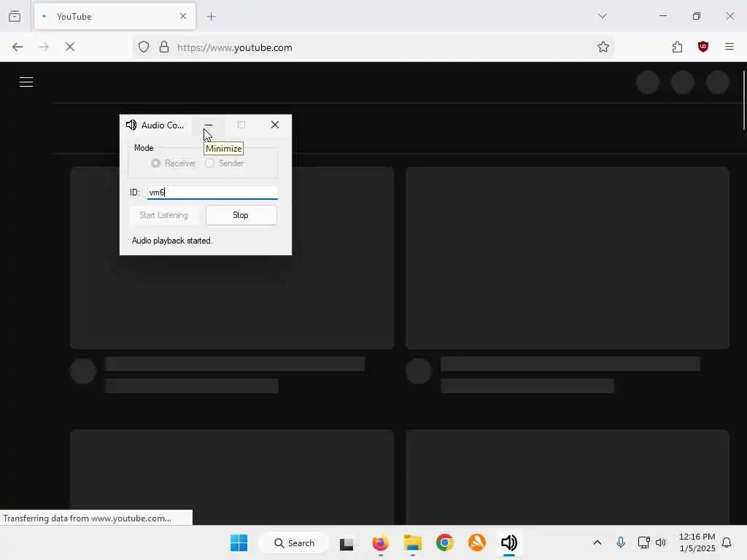Click the microphone tray icon

point(621,542)
